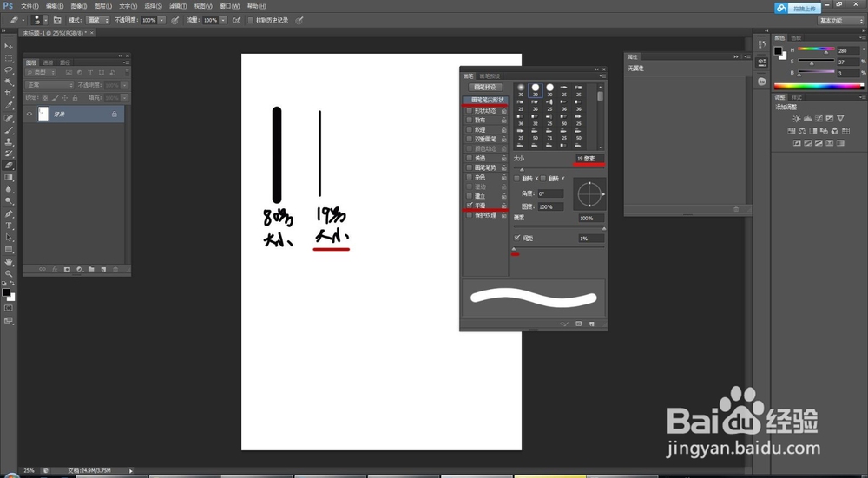Image resolution: width=868 pixels, height=478 pixels.
Task: Select the Rectangular Marquee tool
Action: click(9, 58)
